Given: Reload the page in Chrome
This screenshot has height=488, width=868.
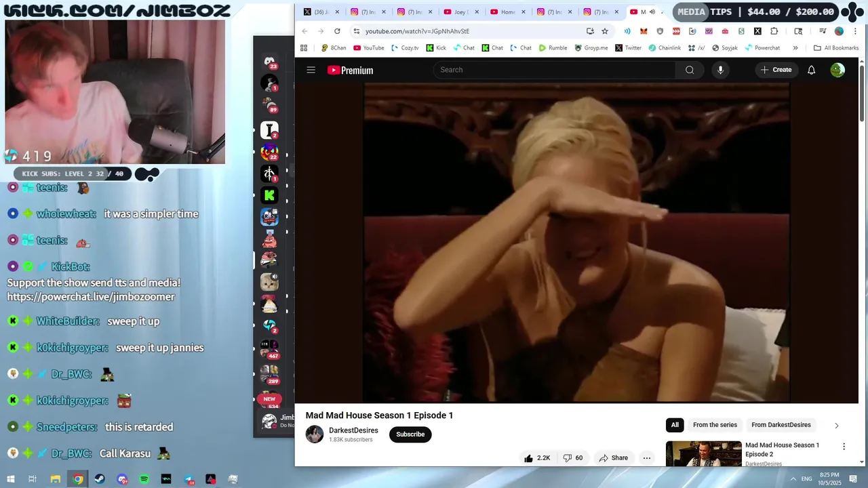Looking at the screenshot, I should point(337,31).
